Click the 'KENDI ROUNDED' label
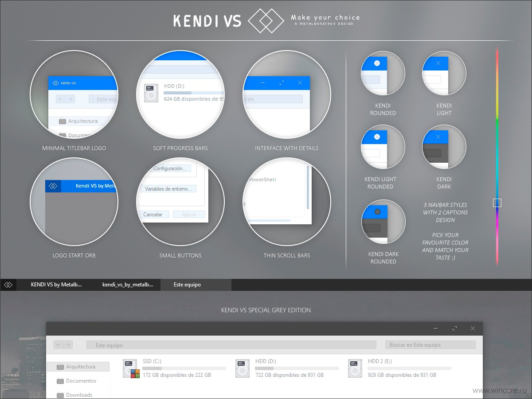This screenshot has width=532, height=399. 383,110
